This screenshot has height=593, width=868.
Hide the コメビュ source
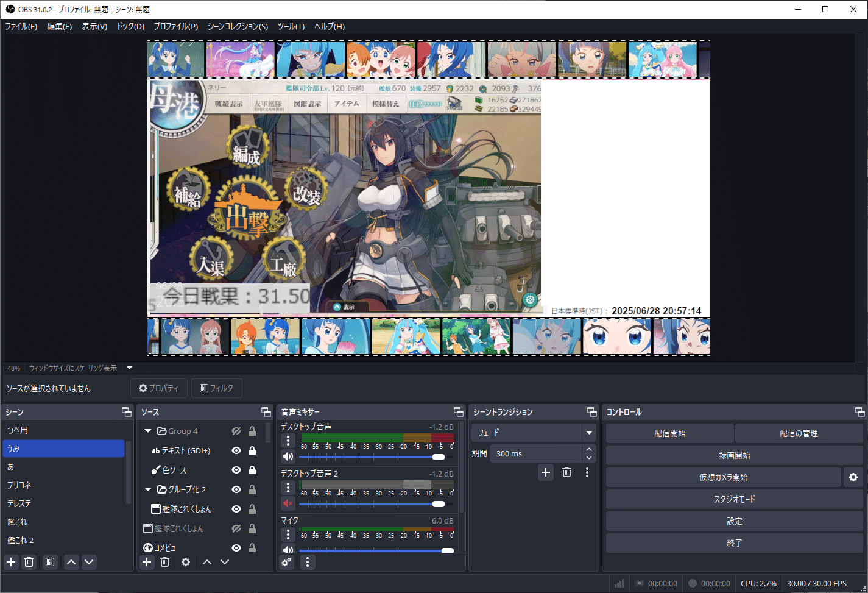(x=236, y=548)
